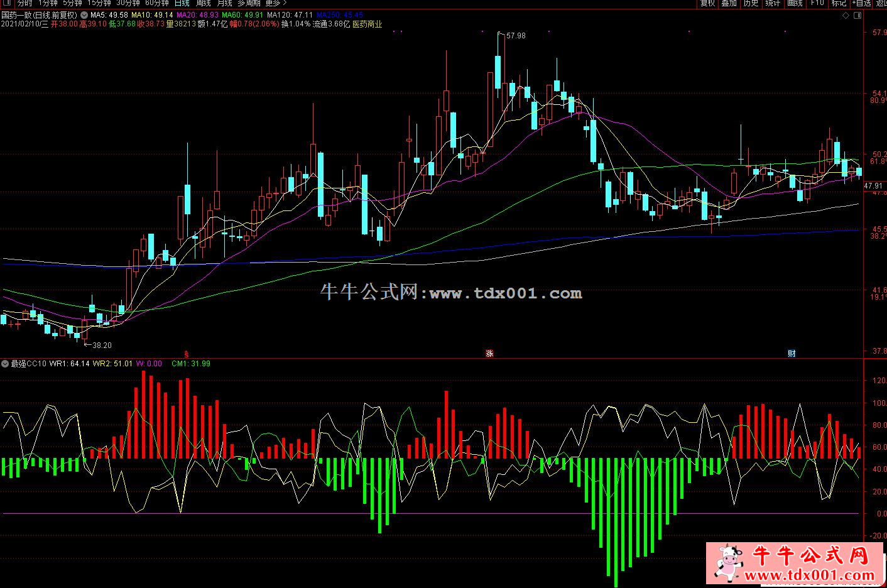Click the W: 0.00 value
Screen dimensions: 887x588
149,364
